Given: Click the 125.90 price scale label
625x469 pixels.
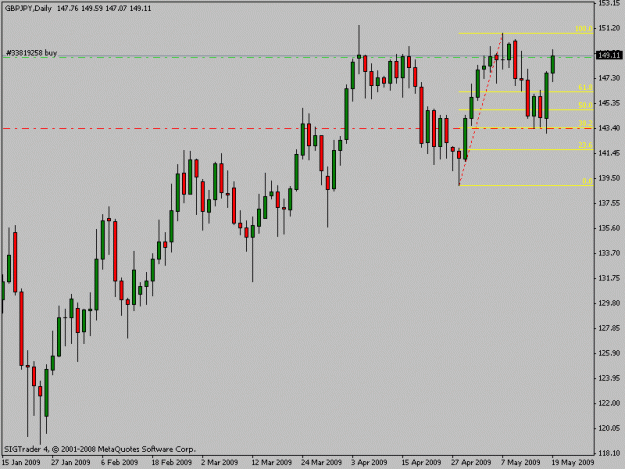Looking at the screenshot, I should pyautogui.click(x=609, y=353).
